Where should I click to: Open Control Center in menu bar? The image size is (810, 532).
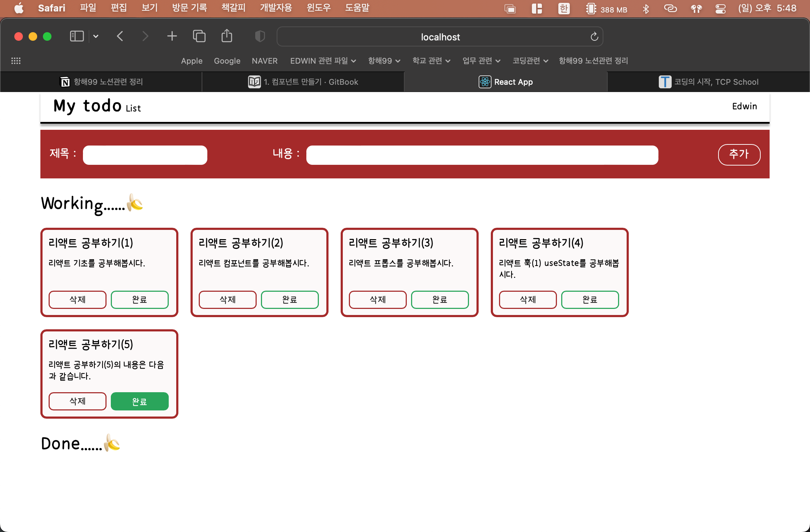point(720,9)
